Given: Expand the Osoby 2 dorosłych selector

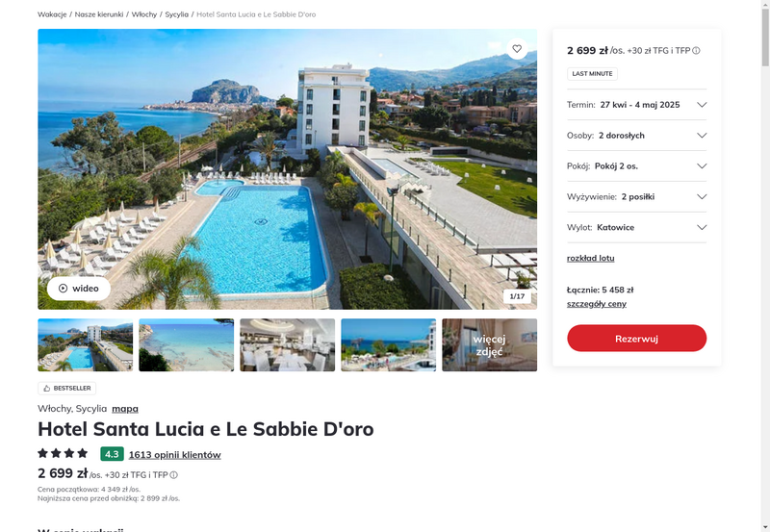Looking at the screenshot, I should coord(636,136).
